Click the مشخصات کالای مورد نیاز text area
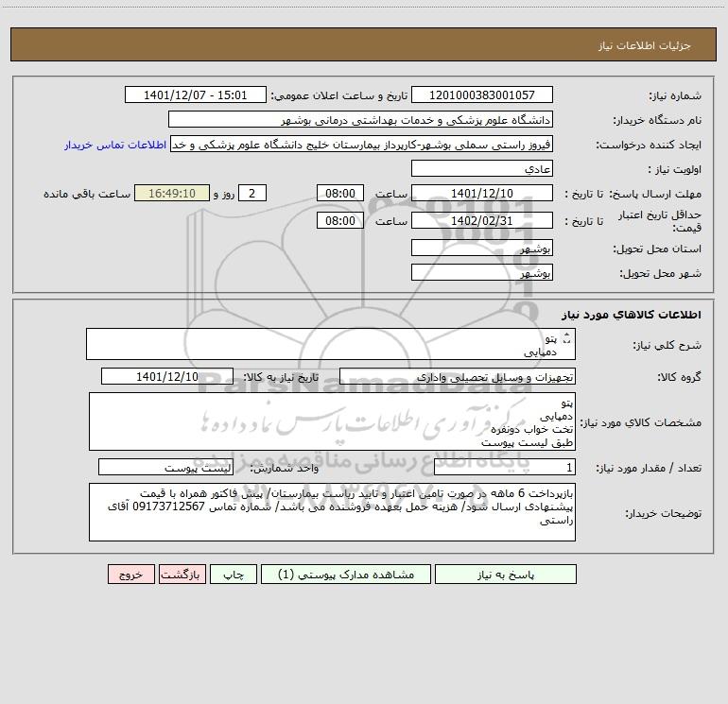This screenshot has height=704, width=728. pos(332,421)
